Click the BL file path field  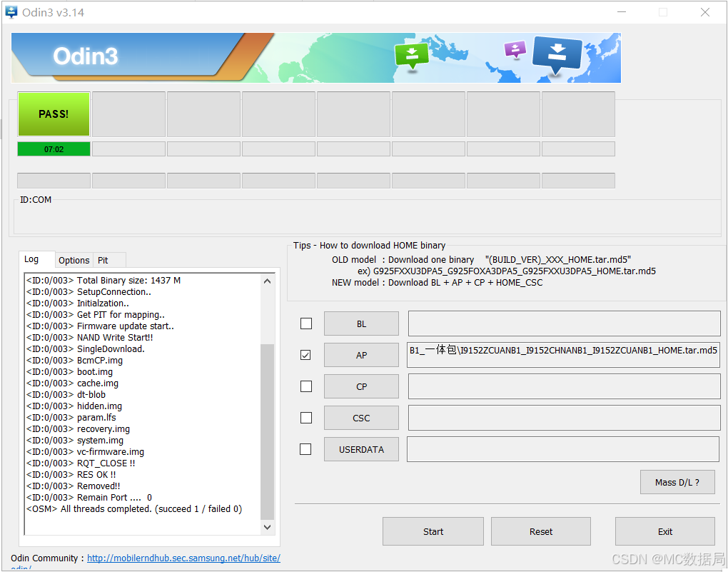point(564,323)
